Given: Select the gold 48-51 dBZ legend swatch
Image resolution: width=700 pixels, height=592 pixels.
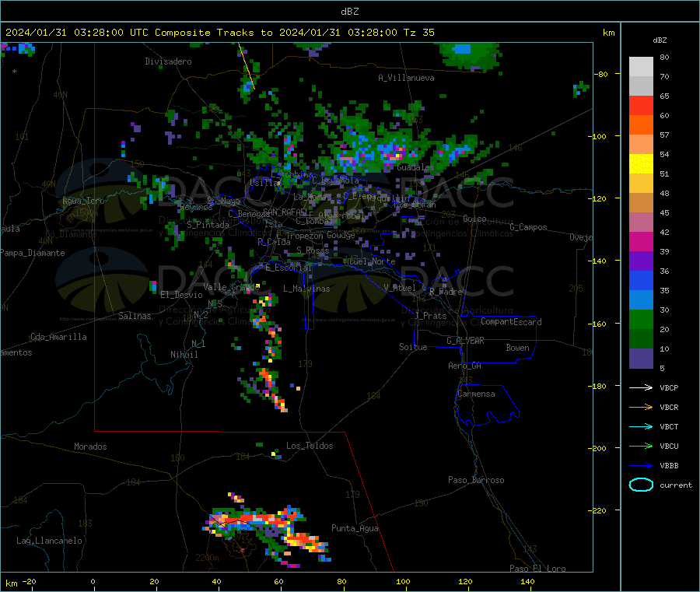Looking at the screenshot, I should pos(641,184).
